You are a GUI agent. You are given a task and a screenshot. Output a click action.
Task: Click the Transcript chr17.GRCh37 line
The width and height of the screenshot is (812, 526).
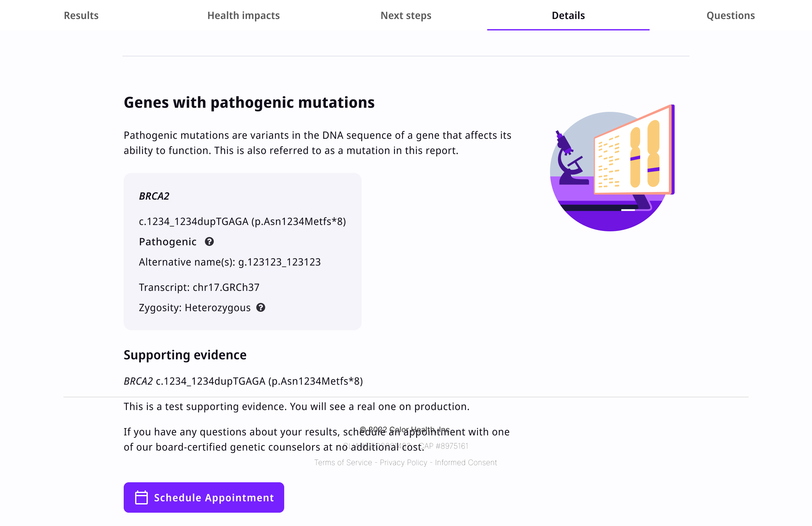pyautogui.click(x=199, y=287)
